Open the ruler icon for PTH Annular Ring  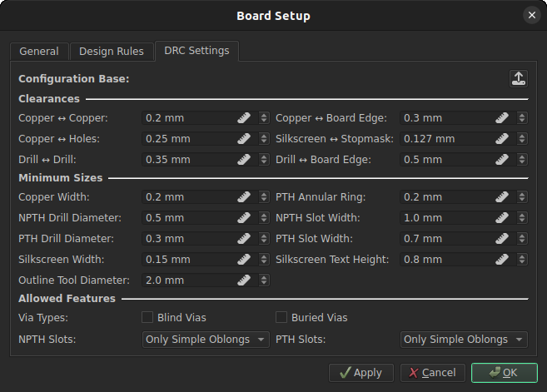click(x=502, y=197)
